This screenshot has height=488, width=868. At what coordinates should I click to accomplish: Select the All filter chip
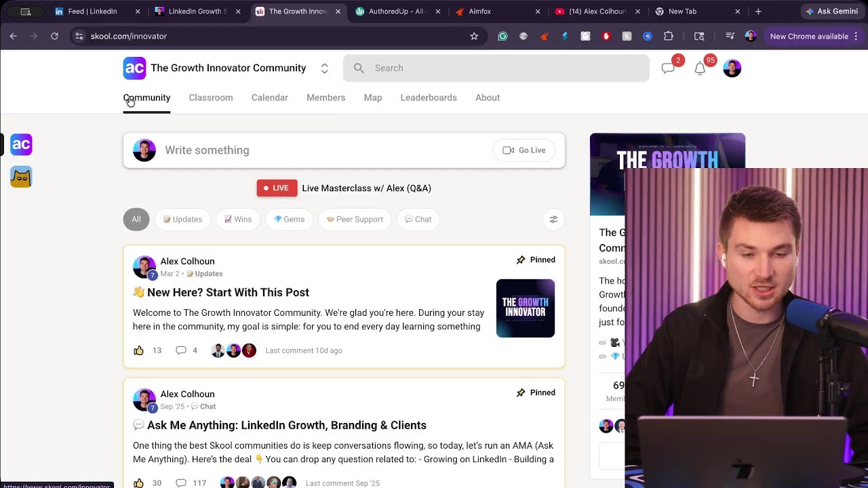click(x=136, y=219)
